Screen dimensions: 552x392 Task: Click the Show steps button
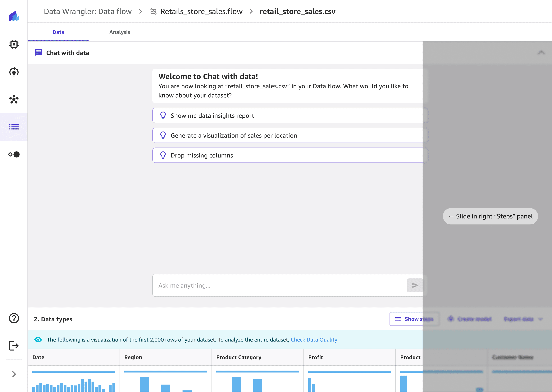tap(408, 319)
